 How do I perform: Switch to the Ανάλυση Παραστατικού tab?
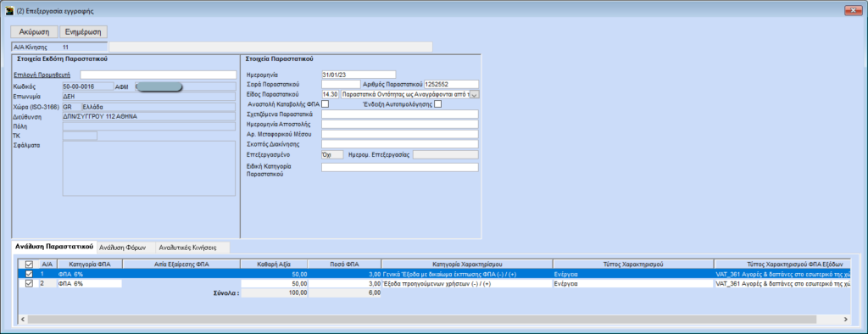[x=54, y=247]
